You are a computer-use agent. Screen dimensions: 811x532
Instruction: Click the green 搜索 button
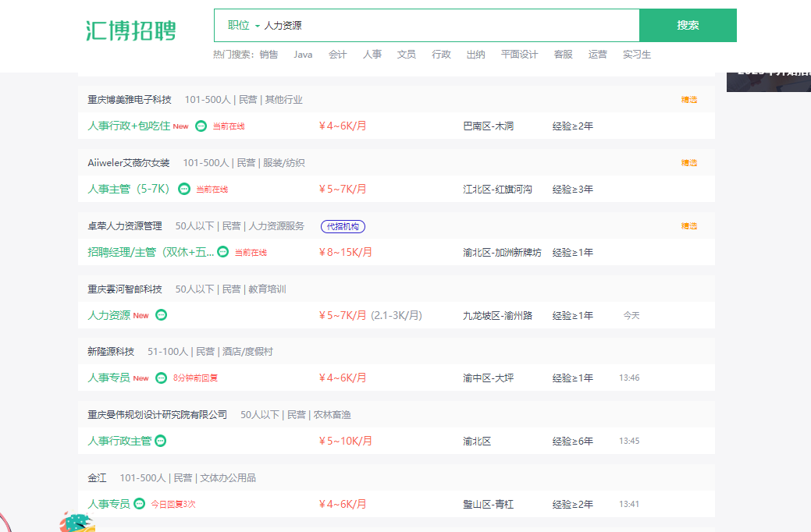[688, 25]
